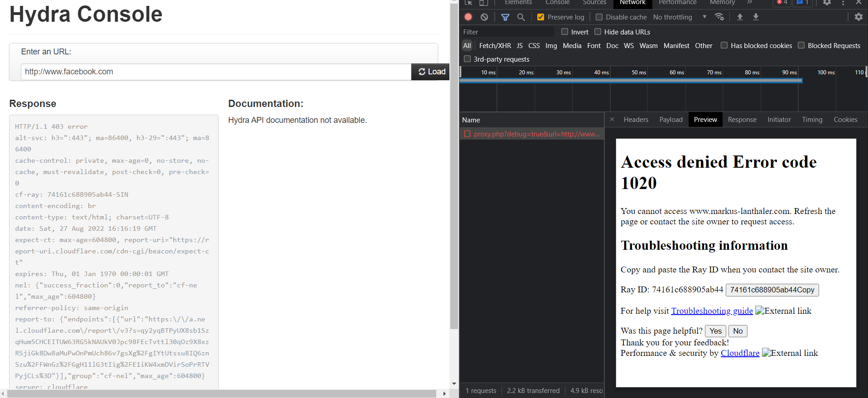Close the request details pane

click(612, 119)
